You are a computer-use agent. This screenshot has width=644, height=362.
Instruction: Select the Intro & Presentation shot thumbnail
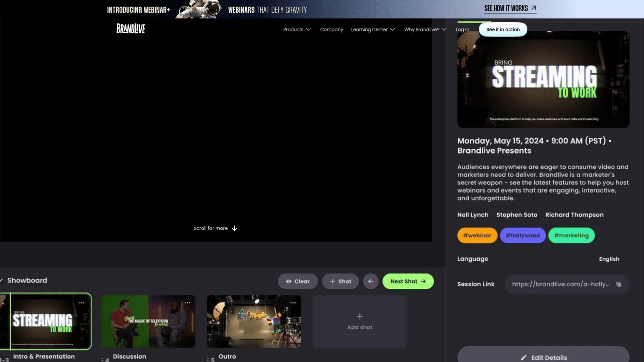[46, 321]
